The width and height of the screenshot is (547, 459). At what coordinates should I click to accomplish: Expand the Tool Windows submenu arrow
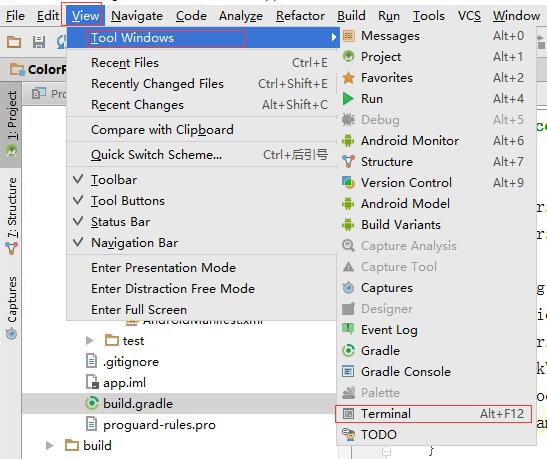[334, 37]
